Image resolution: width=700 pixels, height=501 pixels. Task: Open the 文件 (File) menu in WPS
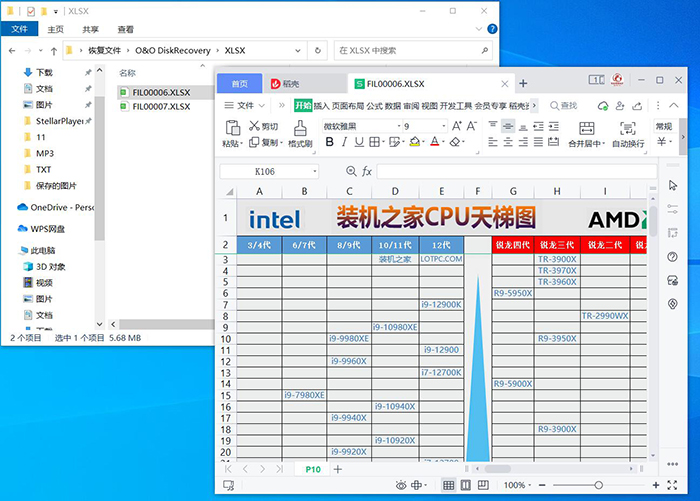(x=245, y=105)
